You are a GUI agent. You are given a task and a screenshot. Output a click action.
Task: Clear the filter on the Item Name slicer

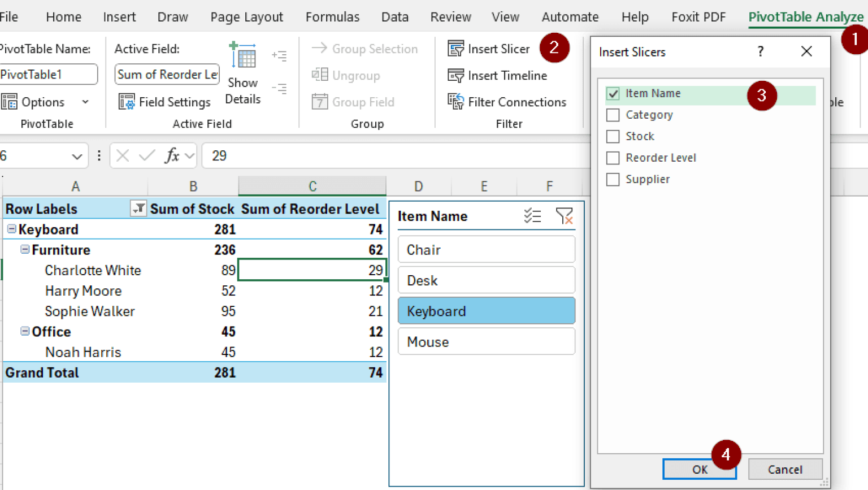pyautogui.click(x=565, y=216)
